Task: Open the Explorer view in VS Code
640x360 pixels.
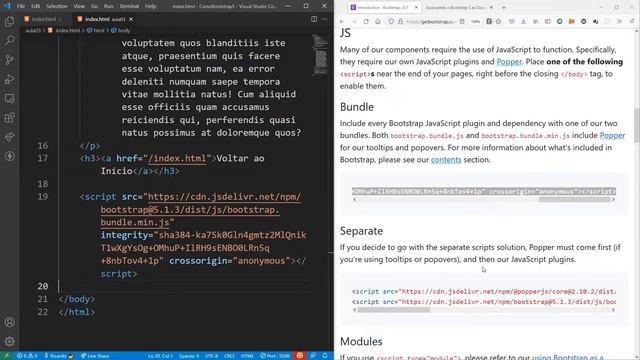Action: tap(9, 21)
